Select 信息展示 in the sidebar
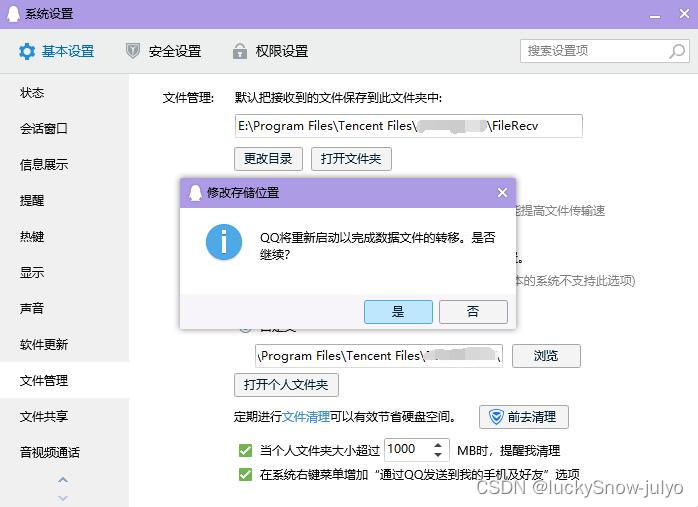 click(65, 165)
